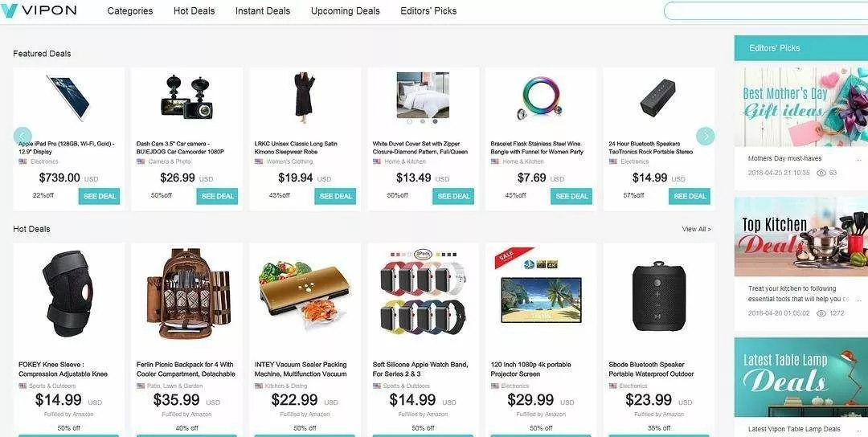Click the Vipon logo icon
Image resolution: width=868 pixels, height=437 pixels.
[10, 10]
